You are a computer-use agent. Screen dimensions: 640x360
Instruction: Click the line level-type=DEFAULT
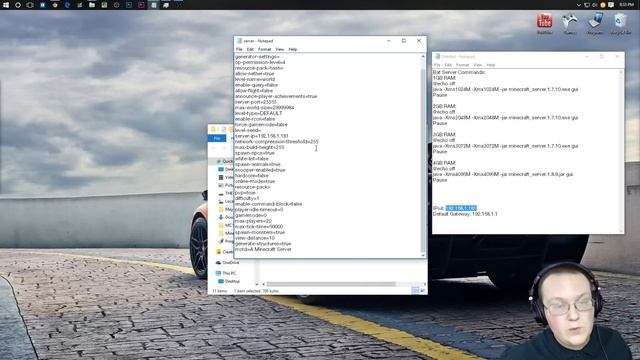pyautogui.click(x=258, y=113)
